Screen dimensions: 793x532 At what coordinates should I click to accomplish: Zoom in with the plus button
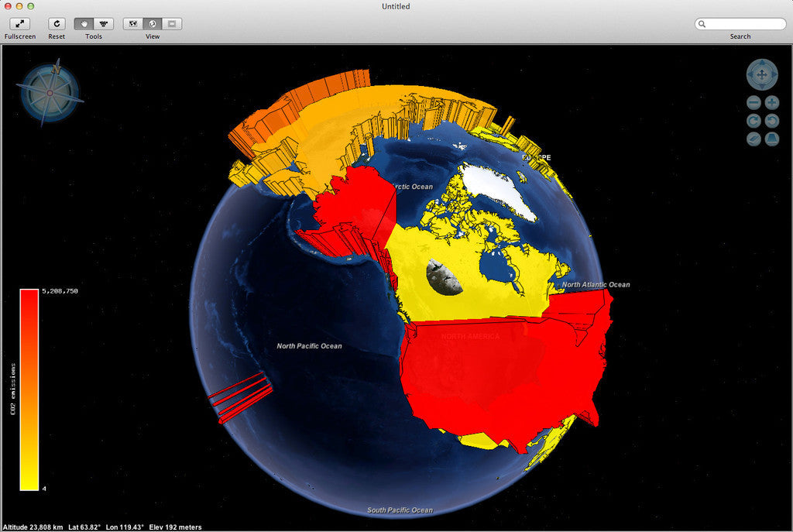tap(771, 103)
